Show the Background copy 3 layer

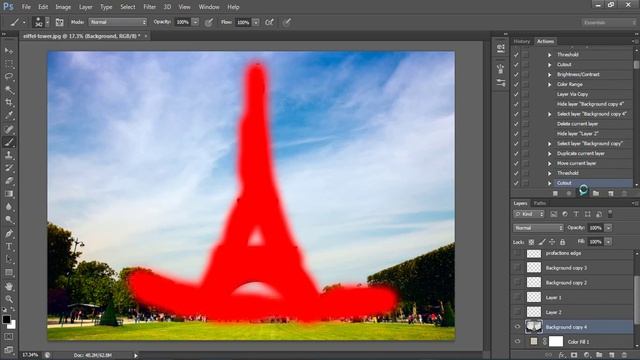coord(518,268)
